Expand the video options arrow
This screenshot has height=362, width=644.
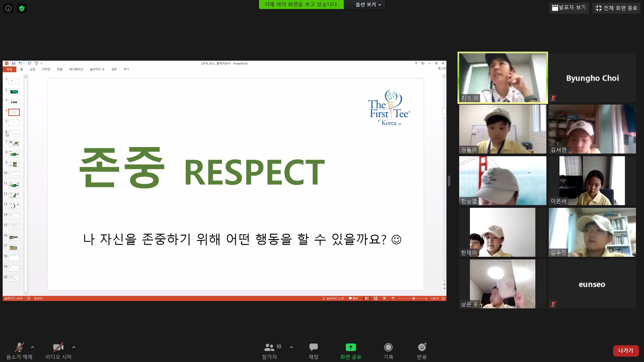point(74,347)
